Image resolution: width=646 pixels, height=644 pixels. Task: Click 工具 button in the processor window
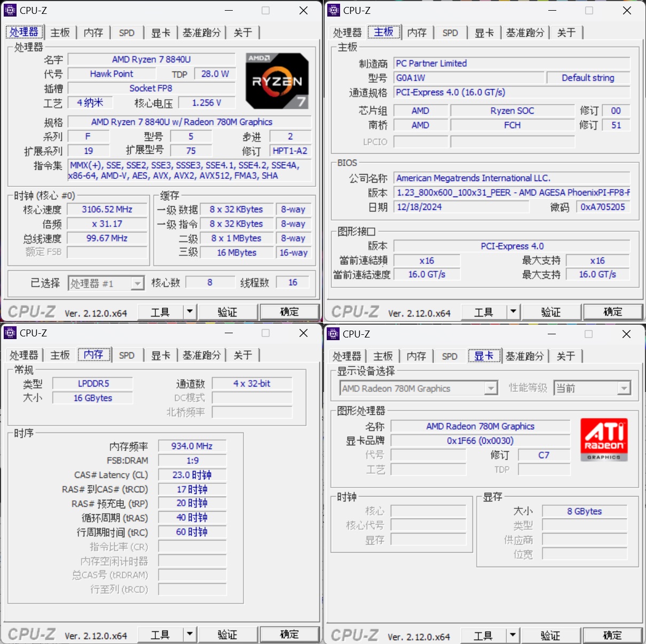point(161,312)
